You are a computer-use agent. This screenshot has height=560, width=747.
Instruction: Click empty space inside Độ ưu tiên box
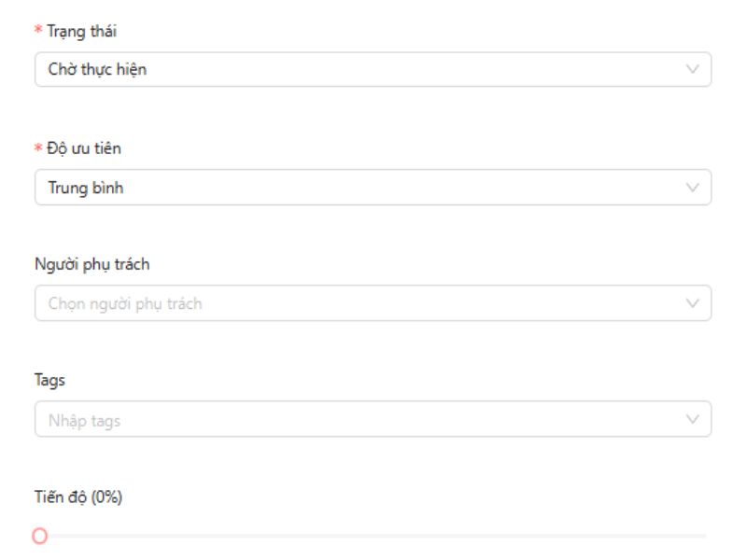[420, 188]
